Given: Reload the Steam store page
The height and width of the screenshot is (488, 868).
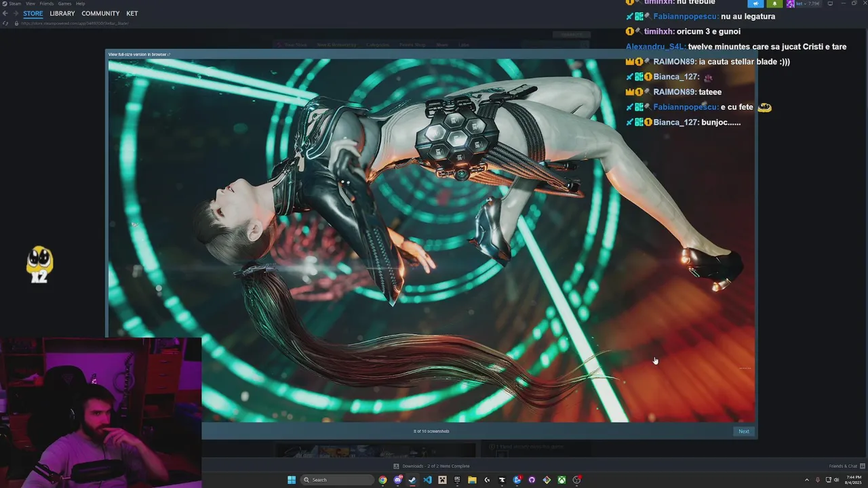Looking at the screenshot, I should coord(5,23).
